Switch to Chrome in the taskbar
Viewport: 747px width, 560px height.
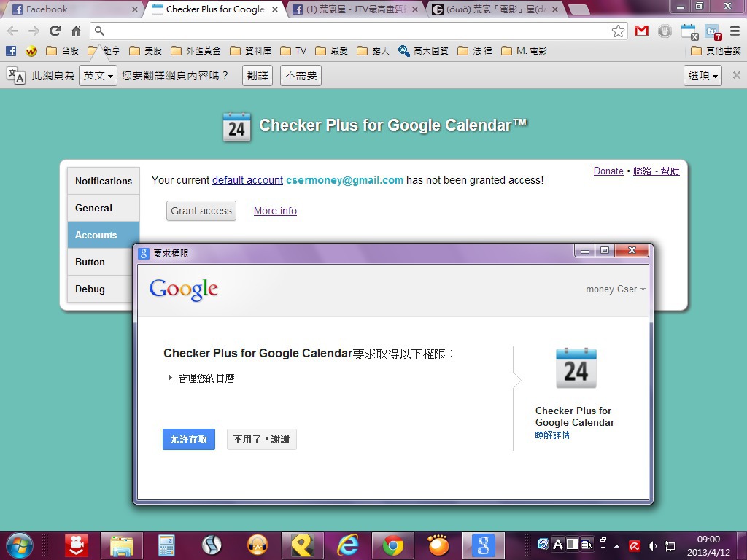click(393, 545)
